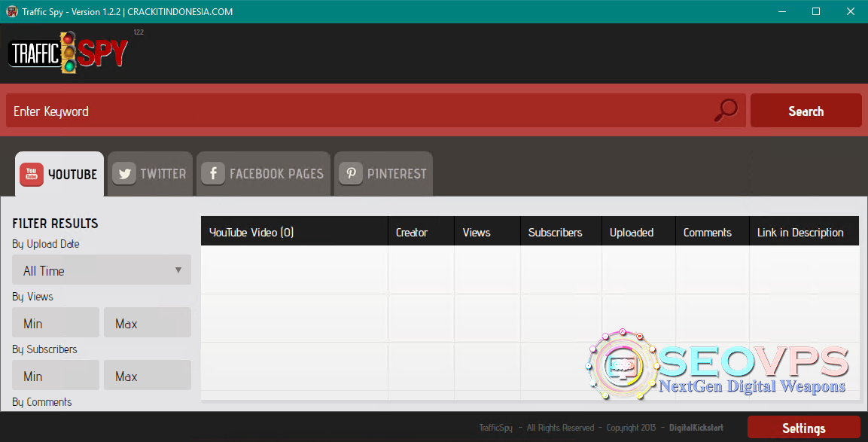Open the Facebook Pages tab
Image resolution: width=868 pixels, height=442 pixels.
tap(263, 174)
